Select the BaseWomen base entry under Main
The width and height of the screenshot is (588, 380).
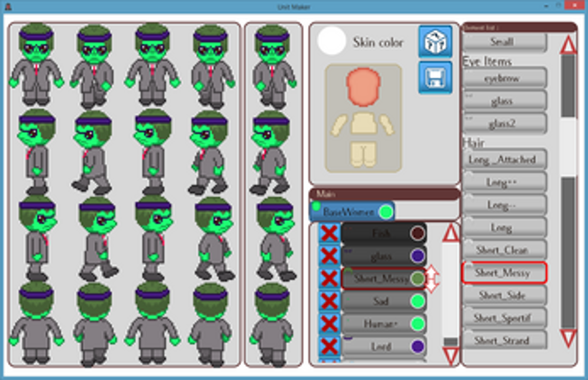[352, 212]
